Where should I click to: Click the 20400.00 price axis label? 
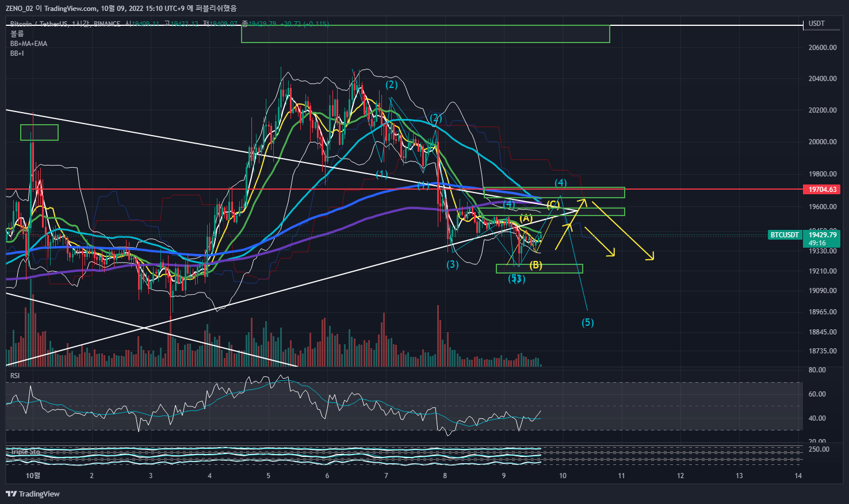pos(823,79)
